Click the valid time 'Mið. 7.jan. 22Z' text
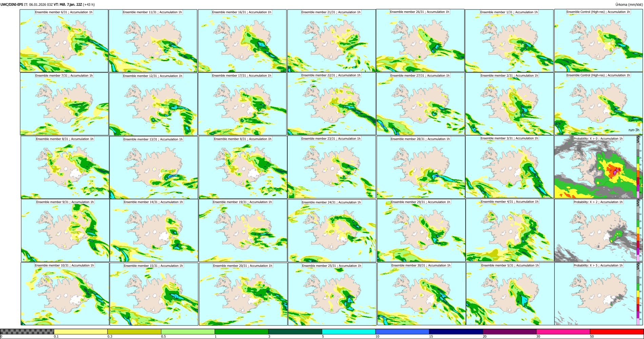The height and width of the screenshot is (339, 644). tap(71, 4)
